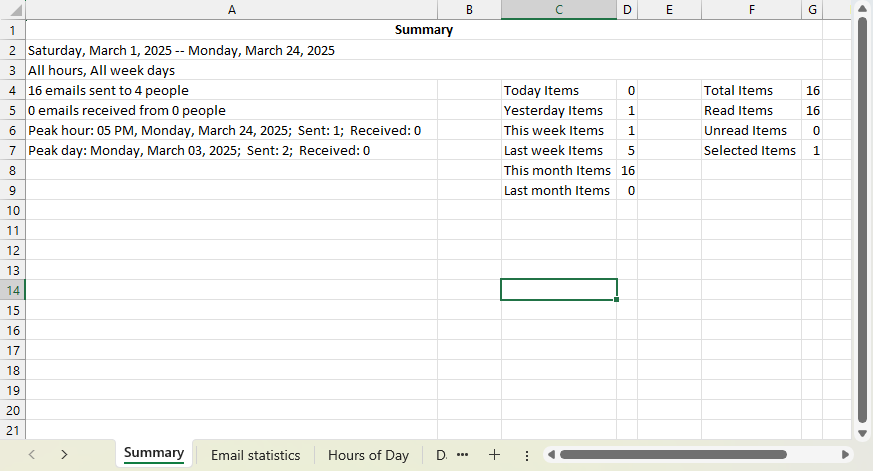This screenshot has height=471, width=873.
Task: Open the hidden sheets ellipsis button
Action: (462, 454)
